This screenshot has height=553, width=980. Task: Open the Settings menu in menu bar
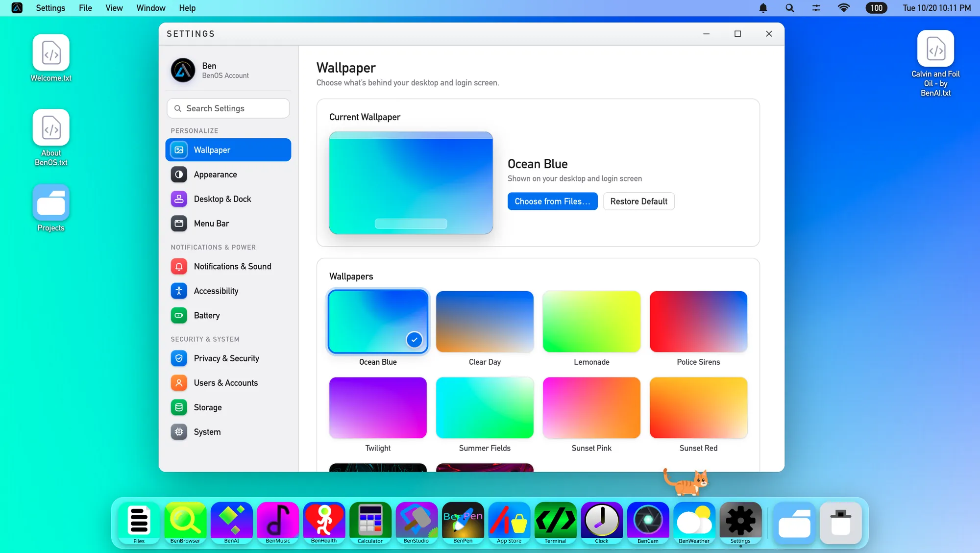[50, 8]
